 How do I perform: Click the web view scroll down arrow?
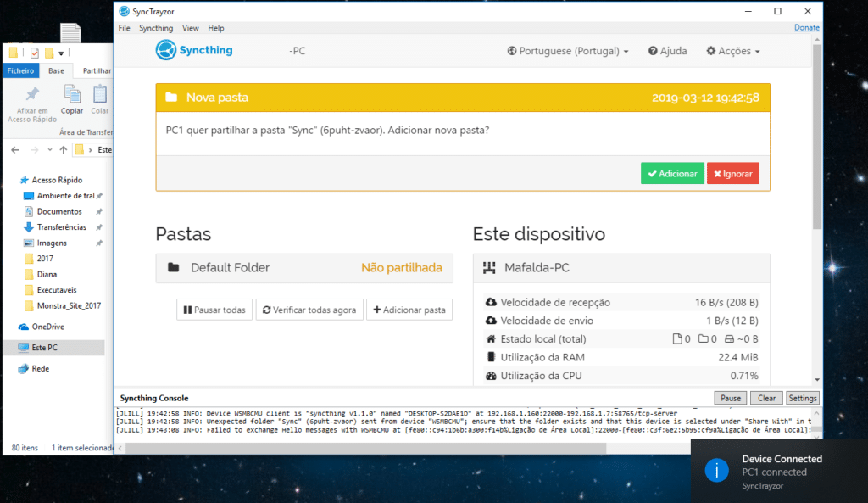pos(817,380)
